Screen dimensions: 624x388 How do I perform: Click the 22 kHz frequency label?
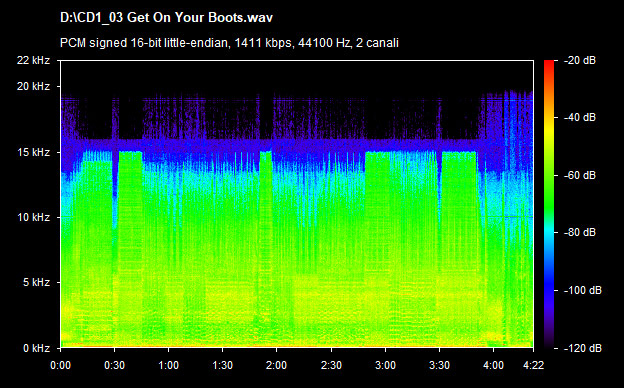pyautogui.click(x=33, y=60)
